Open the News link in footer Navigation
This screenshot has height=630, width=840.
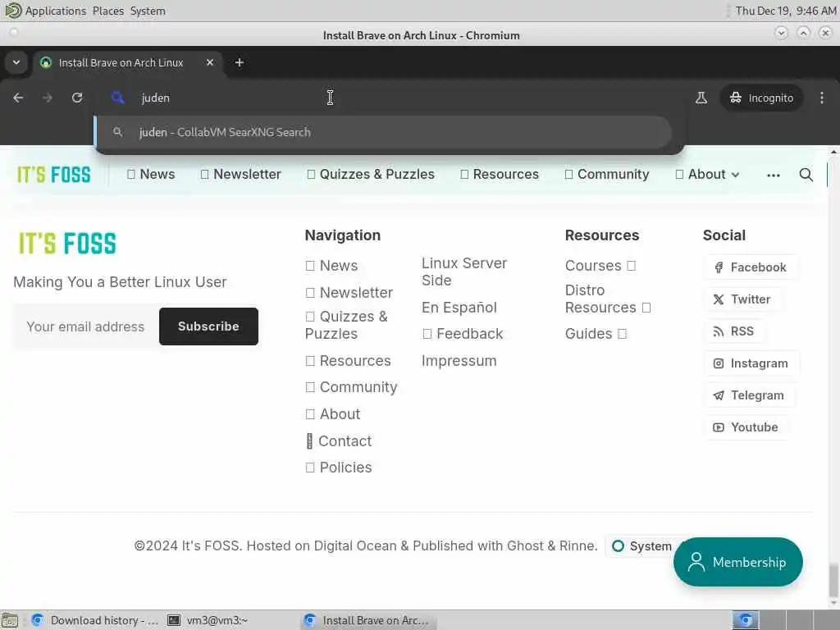[331, 266]
